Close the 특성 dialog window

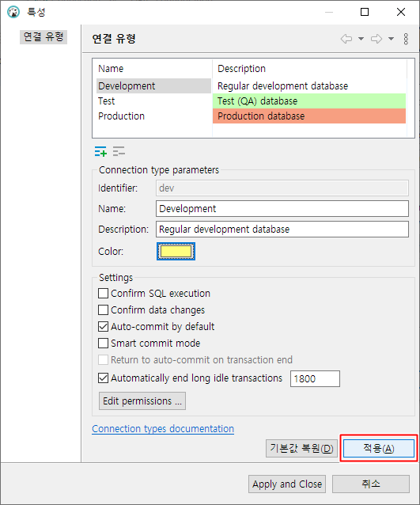pos(401,12)
